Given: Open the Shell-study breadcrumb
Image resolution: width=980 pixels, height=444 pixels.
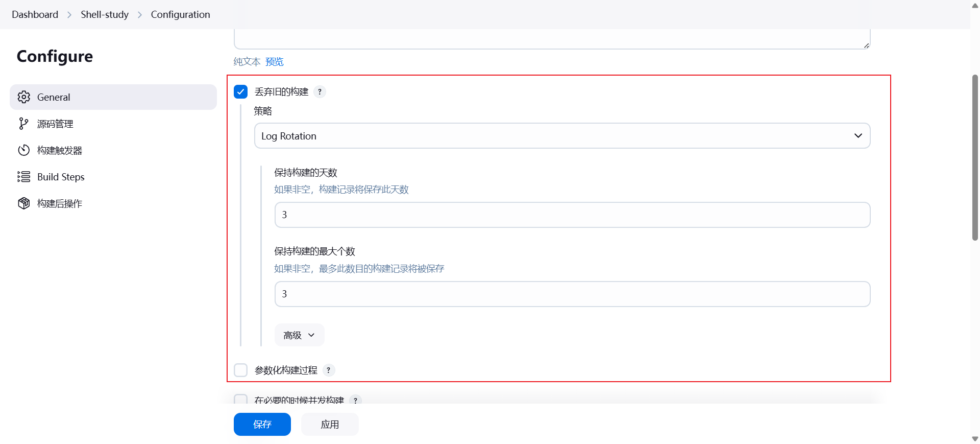Looking at the screenshot, I should coord(105,14).
